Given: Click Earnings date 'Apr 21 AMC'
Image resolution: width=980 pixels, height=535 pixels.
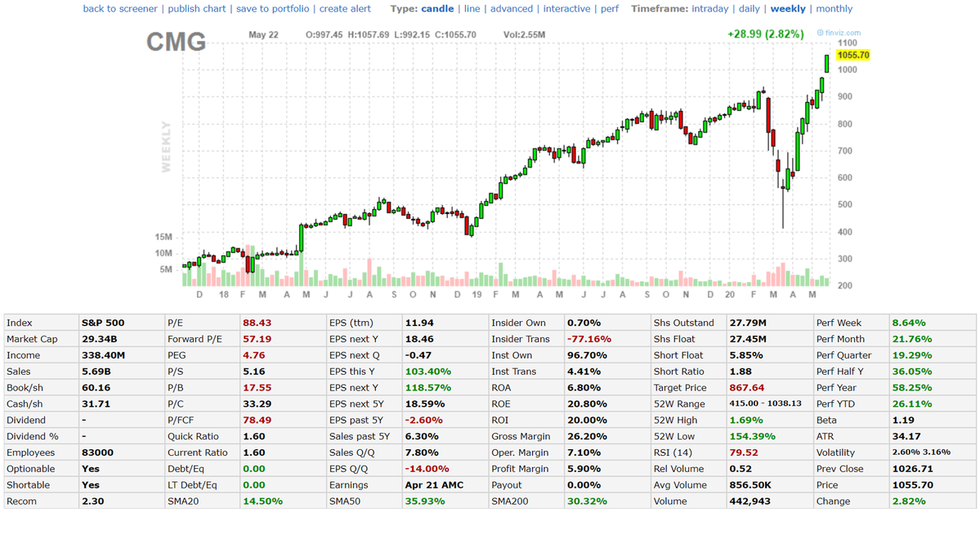Looking at the screenshot, I should point(434,485).
